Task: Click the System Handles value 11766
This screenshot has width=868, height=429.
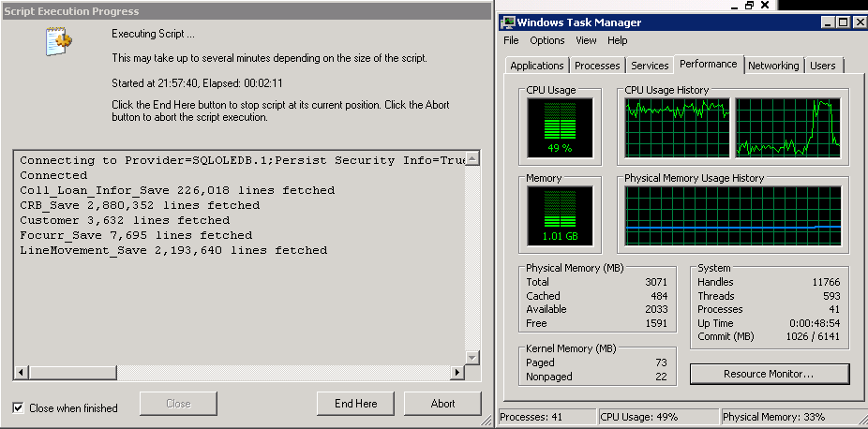Action: coord(827,282)
